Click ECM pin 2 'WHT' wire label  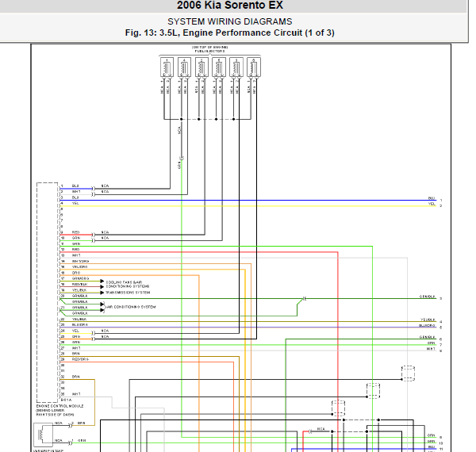tap(76, 192)
